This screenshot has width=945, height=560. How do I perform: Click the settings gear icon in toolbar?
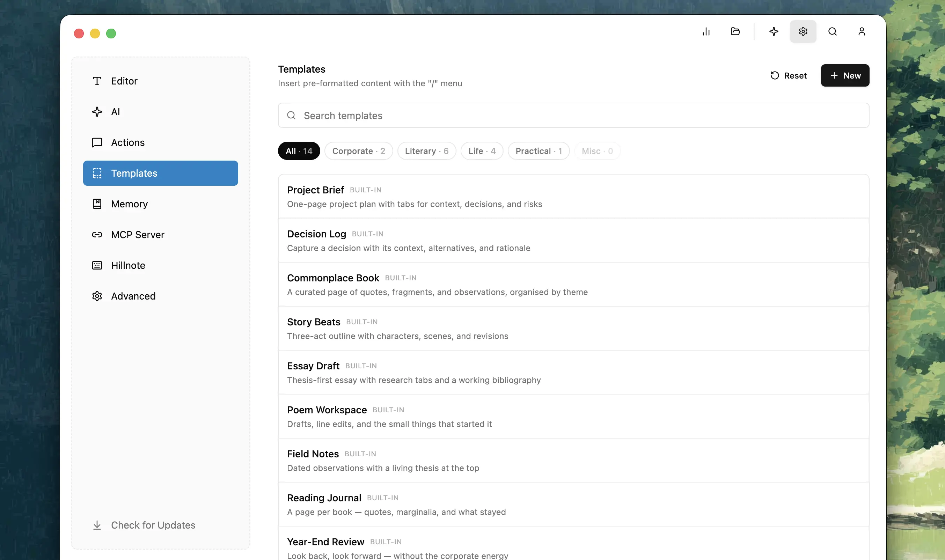coord(803,32)
